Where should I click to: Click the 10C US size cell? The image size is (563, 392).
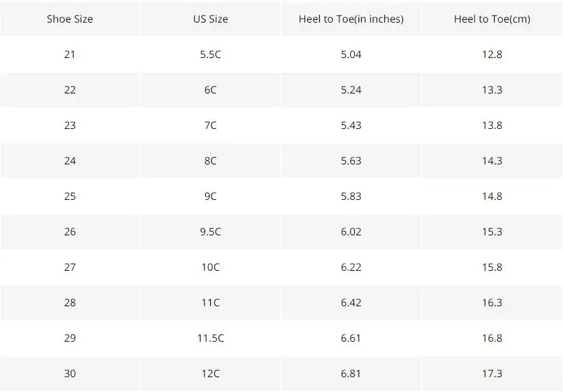210,268
